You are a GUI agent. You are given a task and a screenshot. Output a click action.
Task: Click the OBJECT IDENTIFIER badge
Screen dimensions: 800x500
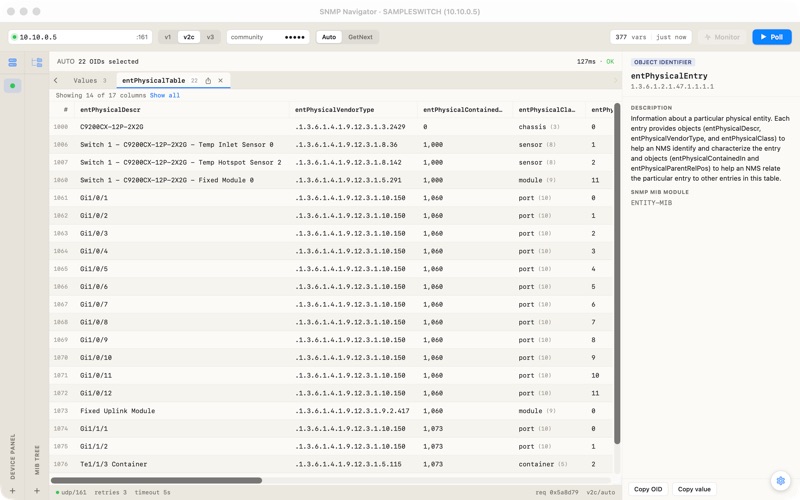663,62
